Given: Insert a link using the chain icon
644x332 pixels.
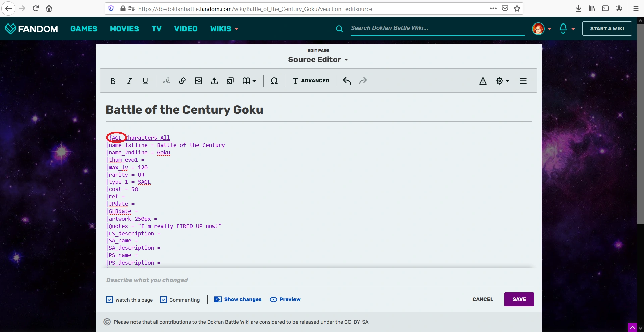Looking at the screenshot, I should [x=182, y=81].
